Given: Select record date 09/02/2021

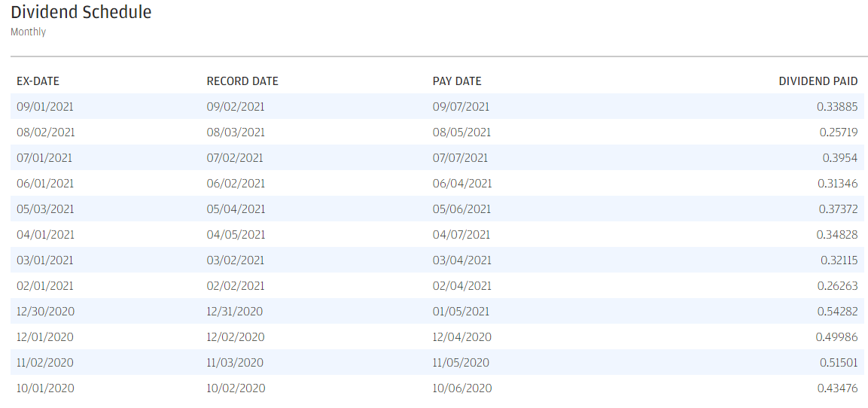Looking at the screenshot, I should 236,107.
